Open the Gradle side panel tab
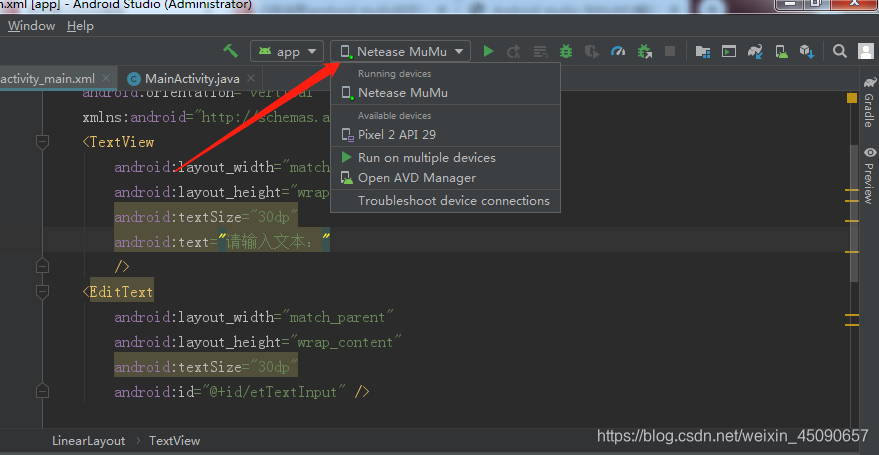The image size is (879, 455). tap(869, 102)
